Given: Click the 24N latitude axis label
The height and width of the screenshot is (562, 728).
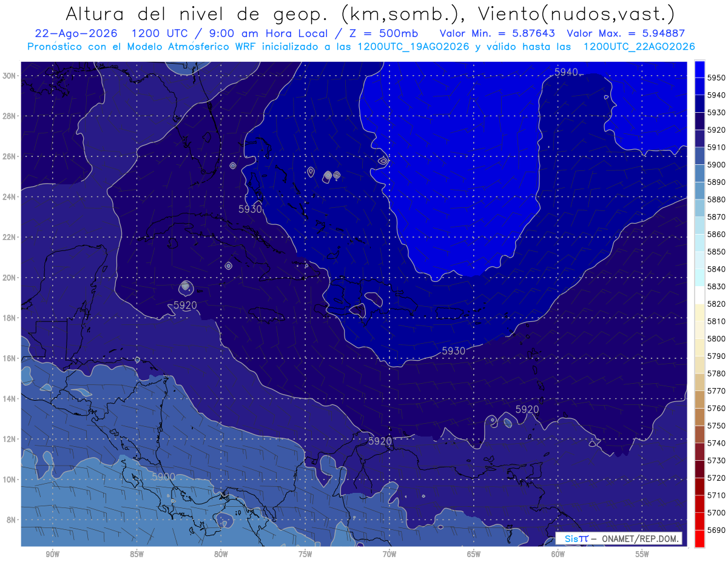Looking at the screenshot, I should click(10, 197).
